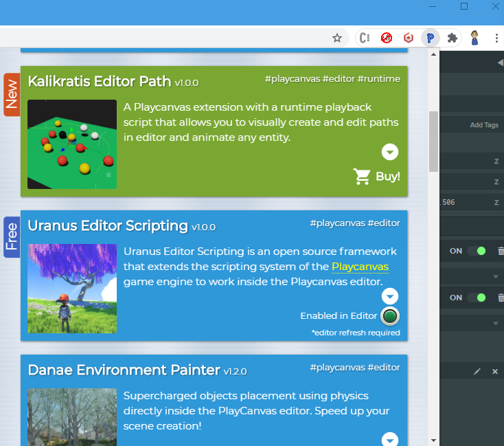Open the Chrome profile avatar
The height and width of the screenshot is (446, 504).
tap(474, 38)
